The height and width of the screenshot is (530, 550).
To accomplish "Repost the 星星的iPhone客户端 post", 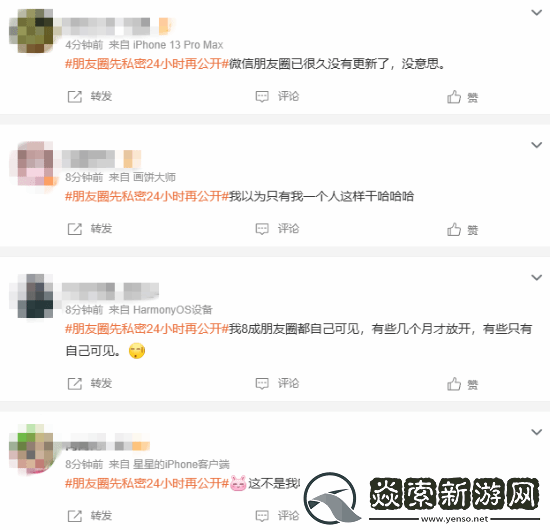I will click(x=74, y=516).
